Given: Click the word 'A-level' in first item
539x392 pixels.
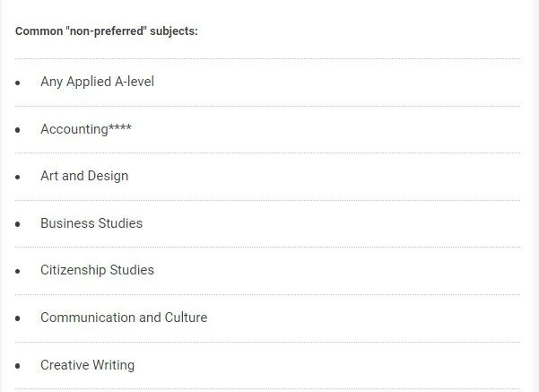Looking at the screenshot, I should click(x=135, y=82).
